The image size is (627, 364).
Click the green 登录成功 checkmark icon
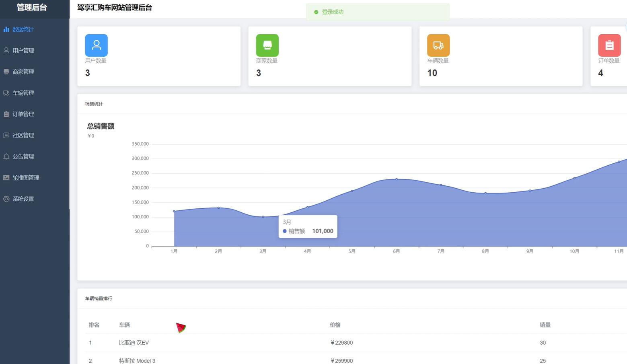(x=316, y=12)
